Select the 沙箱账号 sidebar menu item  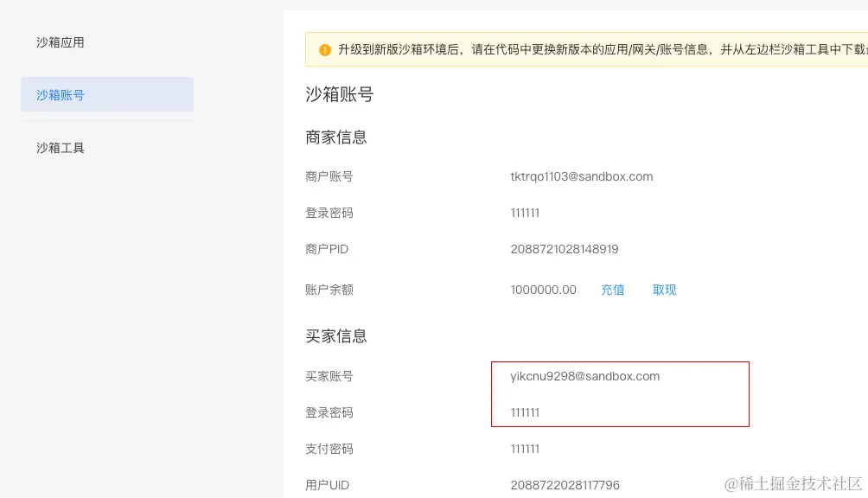pyautogui.click(x=107, y=94)
